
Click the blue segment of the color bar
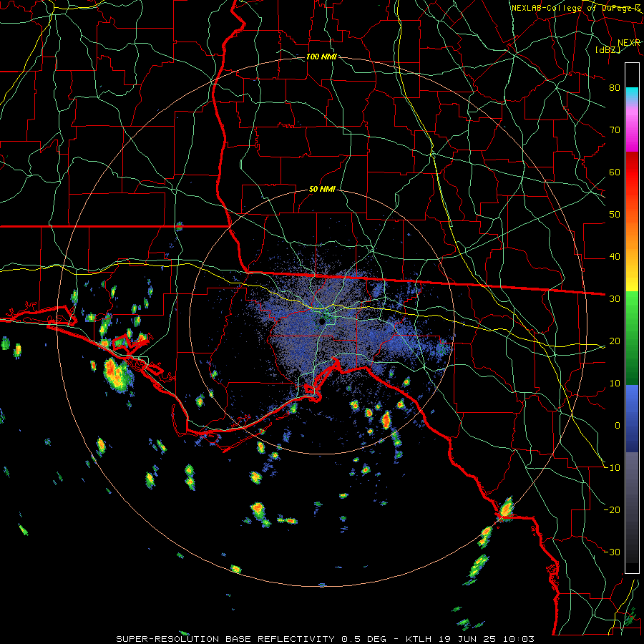pos(632,418)
